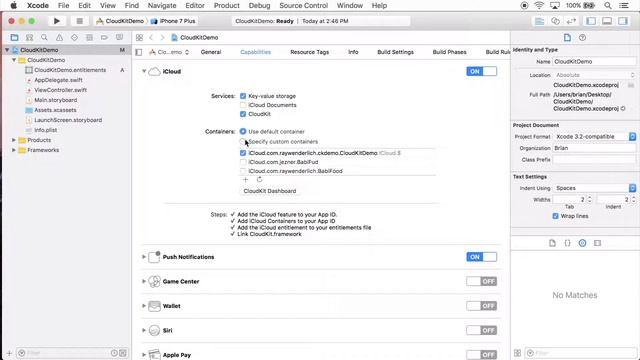Show the Media library
Screen dimensions: 640x360
point(598,243)
